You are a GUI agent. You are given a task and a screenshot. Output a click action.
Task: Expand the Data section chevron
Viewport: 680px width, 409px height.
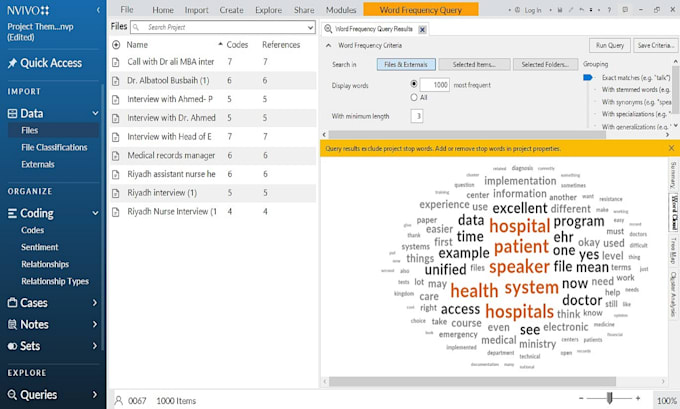pyautogui.click(x=95, y=114)
